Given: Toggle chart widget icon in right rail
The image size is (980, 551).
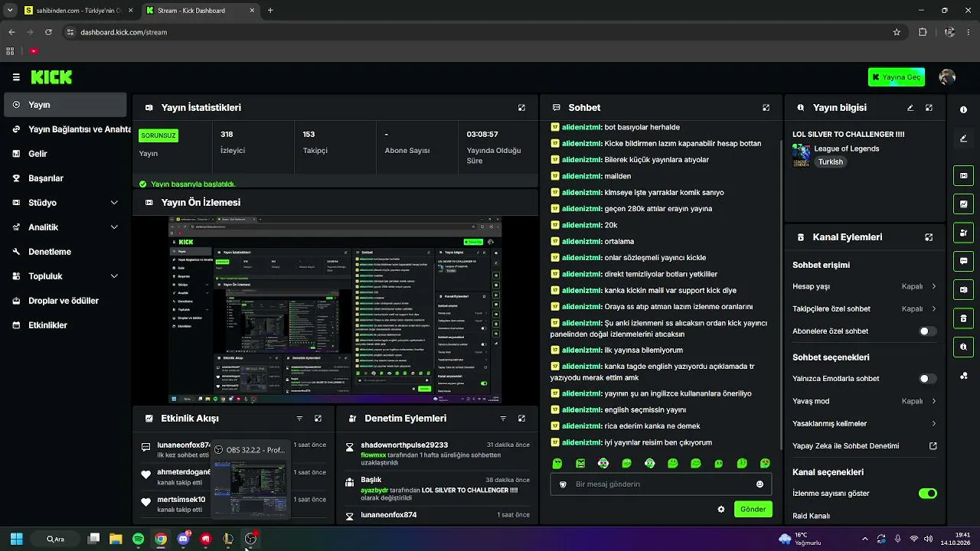Looking at the screenshot, I should tap(963, 204).
